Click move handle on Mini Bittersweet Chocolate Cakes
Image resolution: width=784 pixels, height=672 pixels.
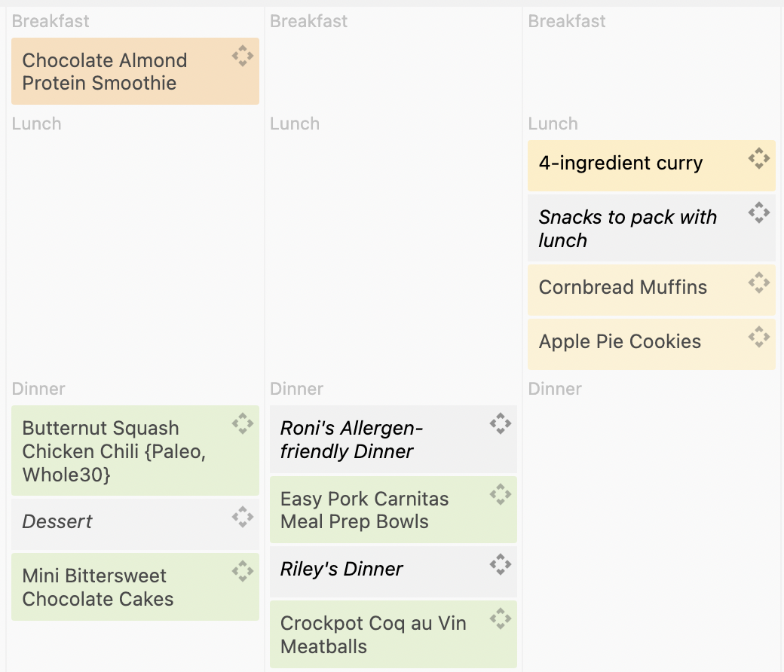[x=242, y=571]
